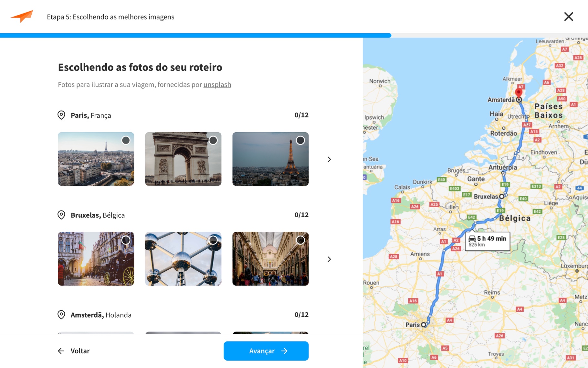Show next Paris photos with chevron
Image resolution: width=588 pixels, height=368 pixels.
tap(329, 159)
